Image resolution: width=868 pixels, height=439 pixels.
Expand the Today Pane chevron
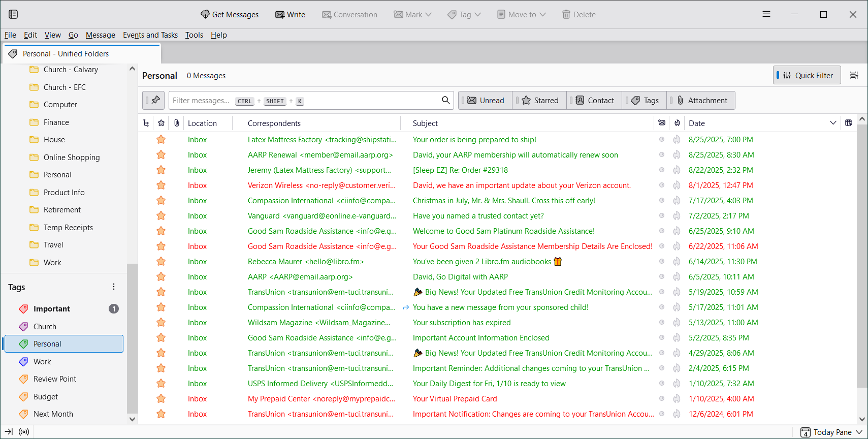(859, 432)
